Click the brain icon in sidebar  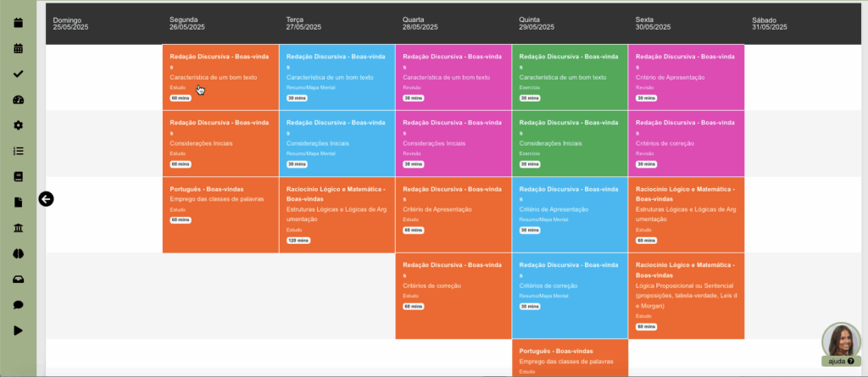pyautogui.click(x=18, y=253)
